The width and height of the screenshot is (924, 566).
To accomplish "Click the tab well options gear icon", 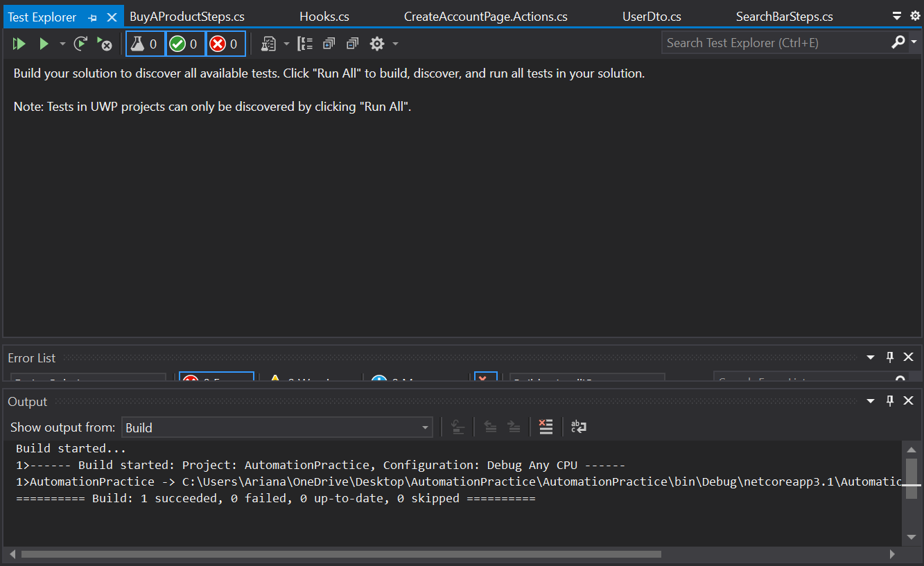I will pyautogui.click(x=915, y=16).
